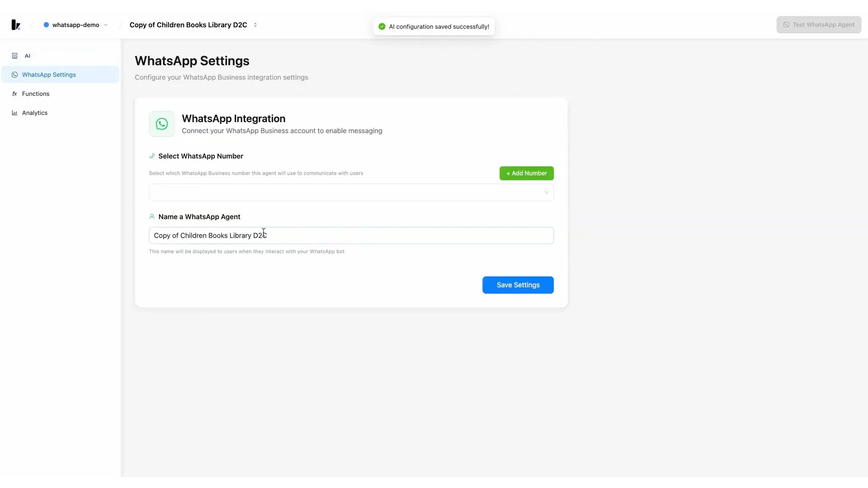Click the large green WhatsApp Integration logo
This screenshot has width=868, height=488.
click(162, 124)
